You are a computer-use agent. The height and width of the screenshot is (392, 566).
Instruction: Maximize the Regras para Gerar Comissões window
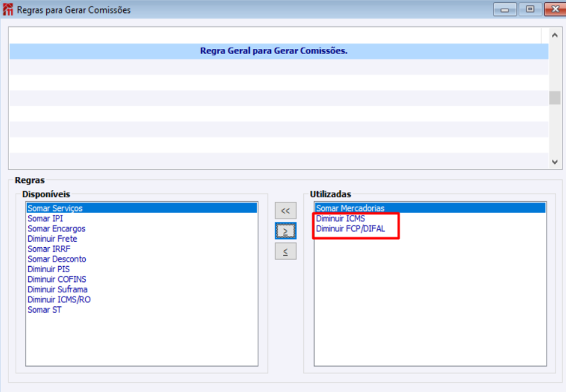(x=530, y=9)
